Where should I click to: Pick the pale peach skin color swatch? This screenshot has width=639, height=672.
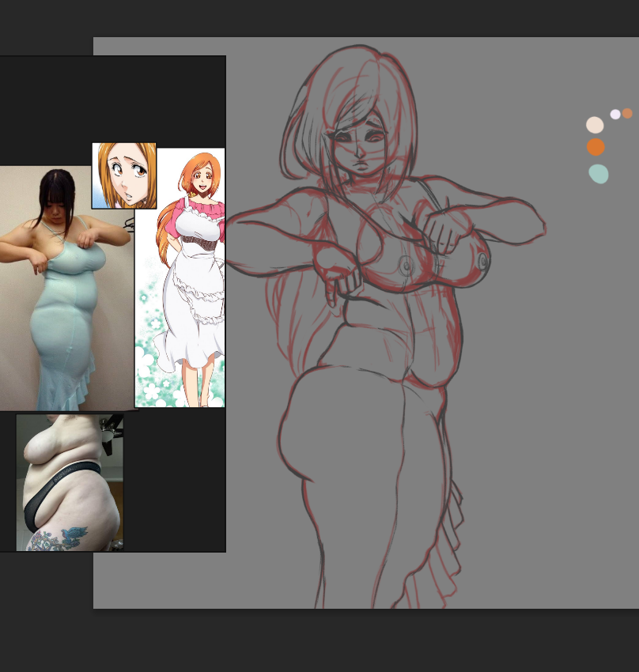tap(595, 125)
